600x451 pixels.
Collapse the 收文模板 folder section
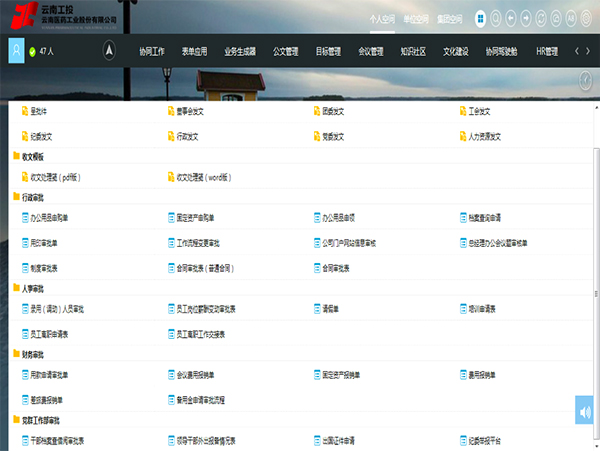(x=16, y=156)
